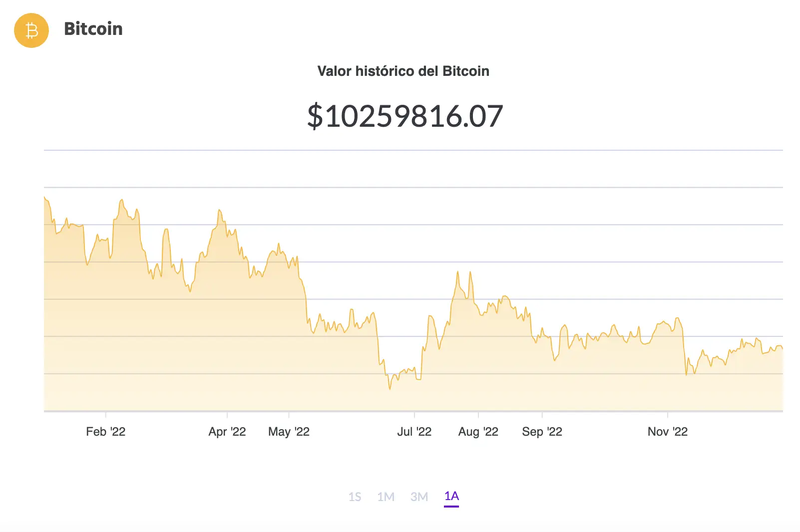Click the lowest dip on the price chart
This screenshot has height=532, width=800.
pyautogui.click(x=390, y=389)
